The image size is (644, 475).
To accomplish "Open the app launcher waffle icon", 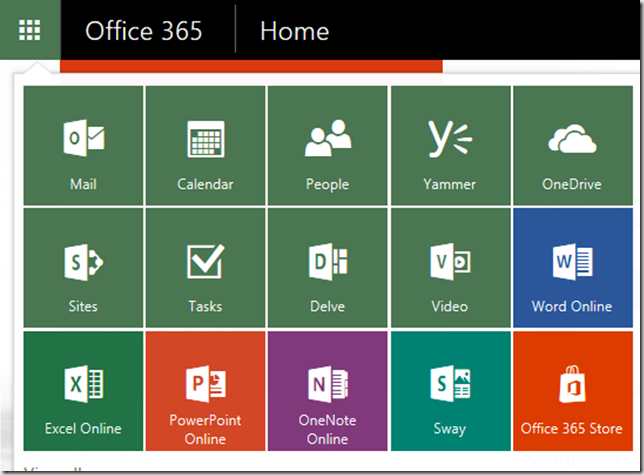I will pos(30,30).
